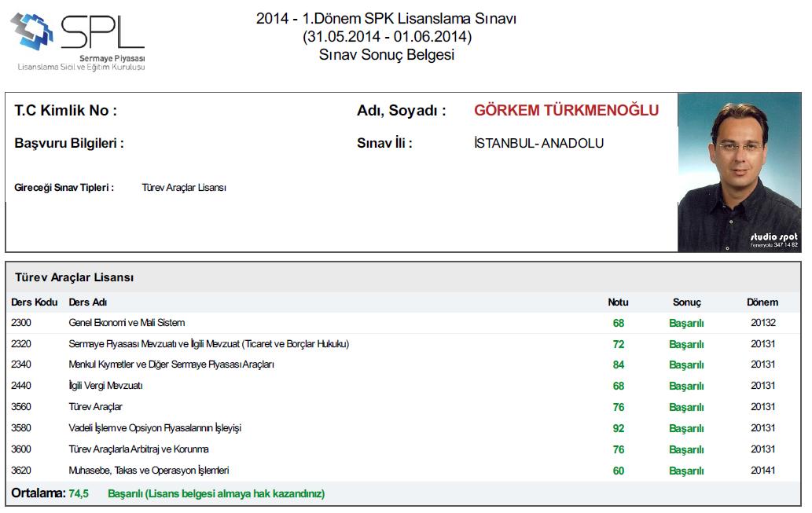Click the term value 20132
This screenshot has height=513, width=812.
762,323
